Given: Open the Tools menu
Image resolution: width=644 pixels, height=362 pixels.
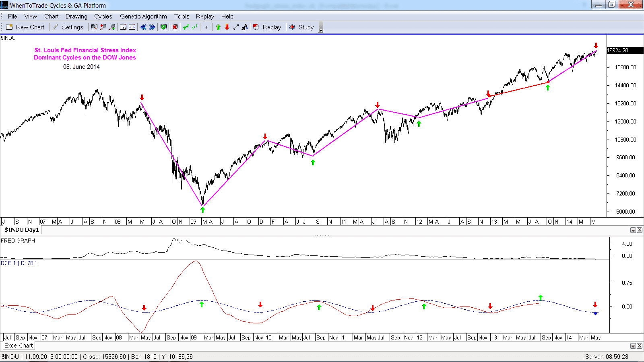Looking at the screenshot, I should (x=182, y=16).
